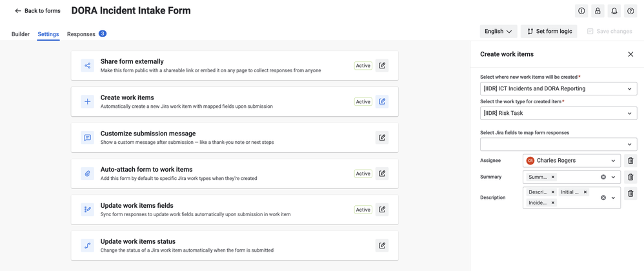Go back to forms
Image resolution: width=644 pixels, height=271 pixels.
(x=37, y=11)
